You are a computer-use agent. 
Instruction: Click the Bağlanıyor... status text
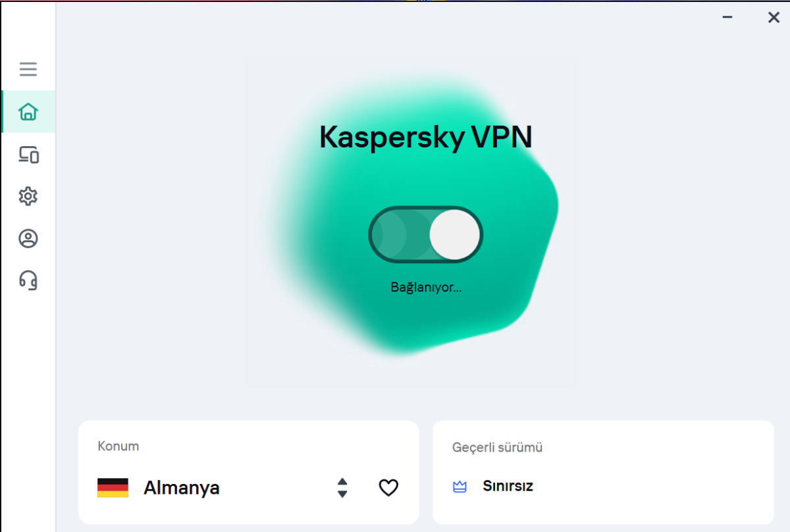(426, 287)
